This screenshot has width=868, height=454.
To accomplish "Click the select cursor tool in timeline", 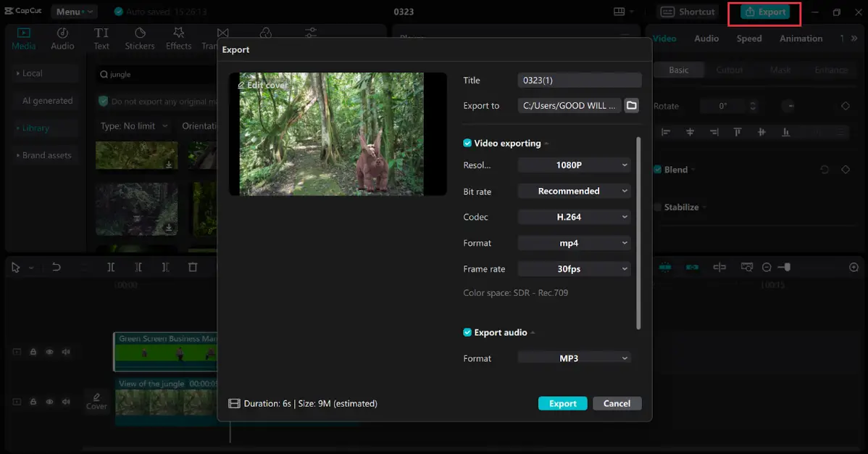I will [15, 268].
